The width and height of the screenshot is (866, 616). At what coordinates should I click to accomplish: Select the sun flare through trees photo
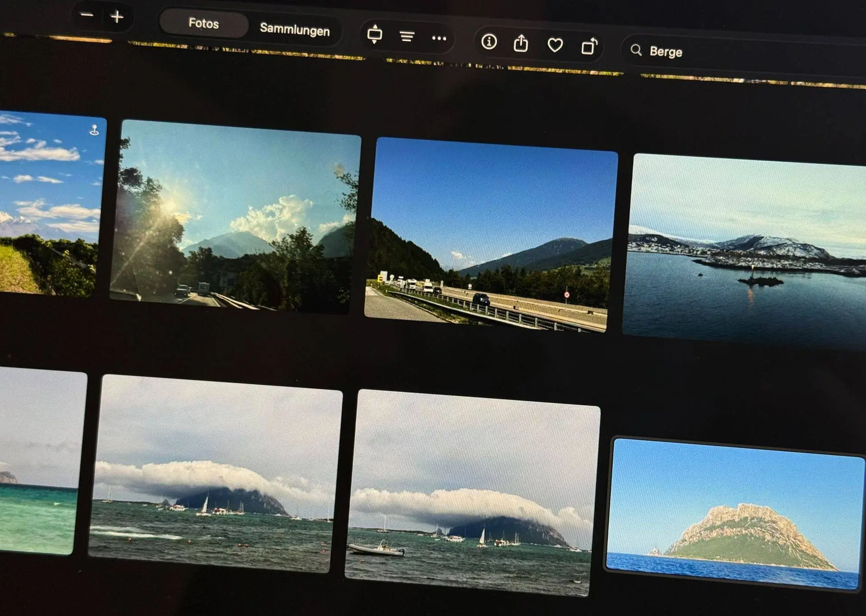click(235, 217)
